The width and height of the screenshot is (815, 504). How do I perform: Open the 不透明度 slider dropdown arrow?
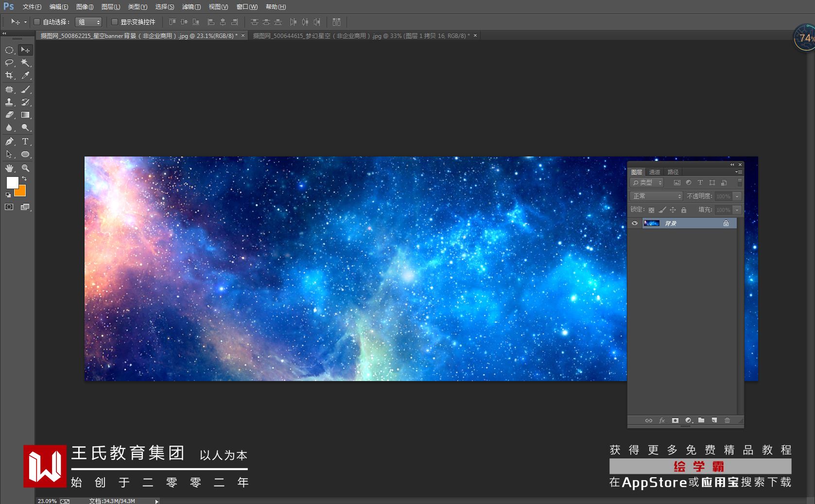point(737,196)
